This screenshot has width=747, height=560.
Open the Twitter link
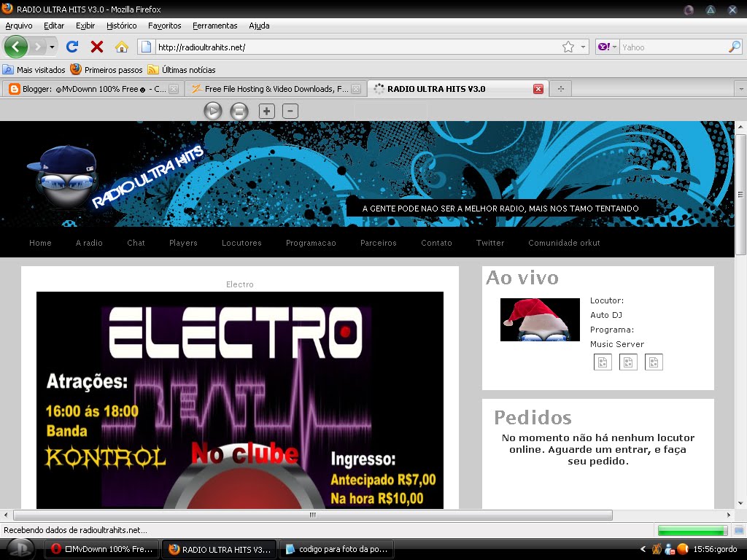(x=489, y=243)
